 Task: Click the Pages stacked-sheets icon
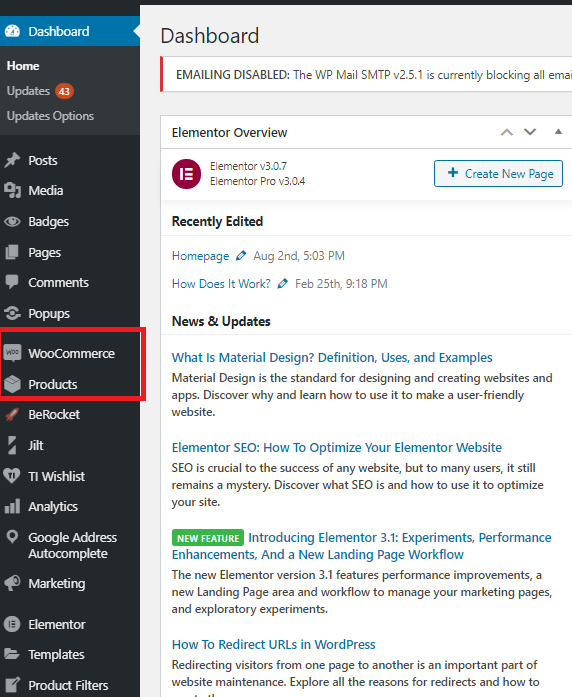click(x=12, y=252)
